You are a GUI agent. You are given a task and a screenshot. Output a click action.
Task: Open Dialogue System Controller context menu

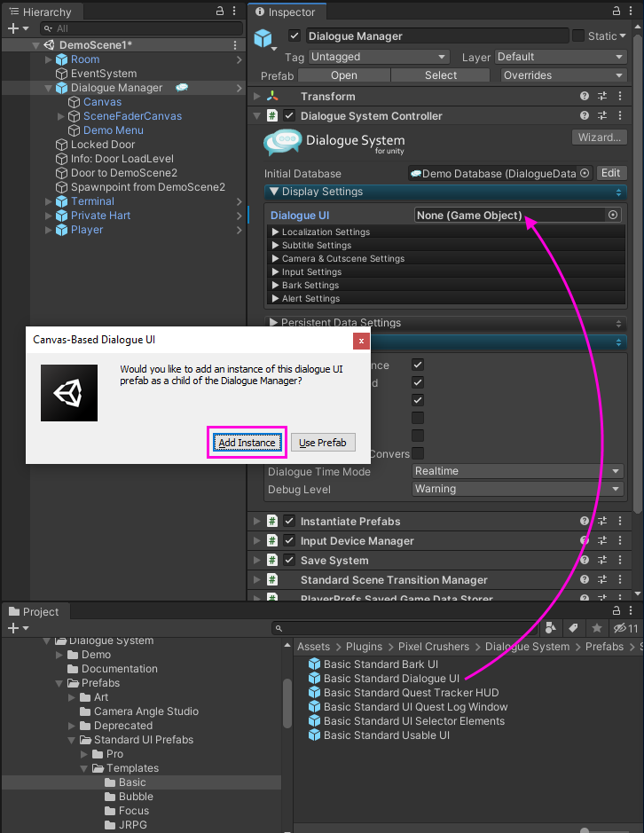tap(619, 115)
